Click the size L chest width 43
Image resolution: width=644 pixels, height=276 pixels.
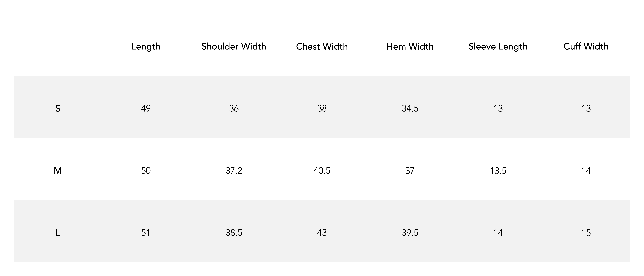(x=322, y=233)
